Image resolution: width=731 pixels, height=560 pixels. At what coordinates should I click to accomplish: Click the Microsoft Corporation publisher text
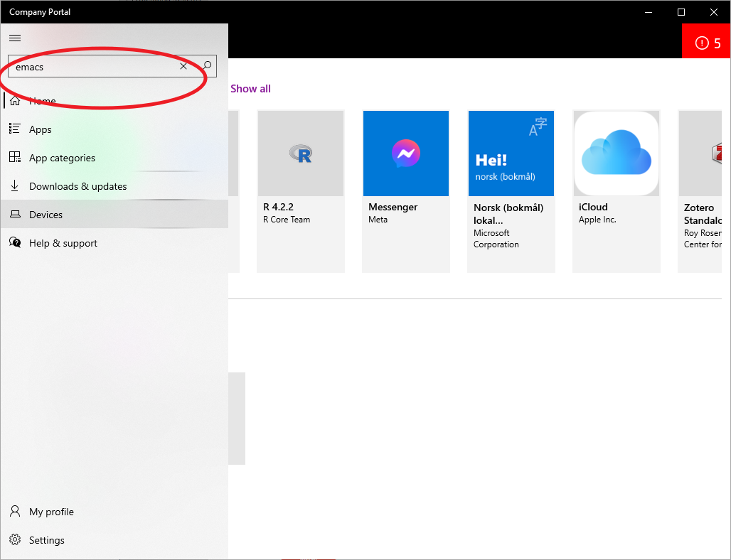pyautogui.click(x=496, y=239)
